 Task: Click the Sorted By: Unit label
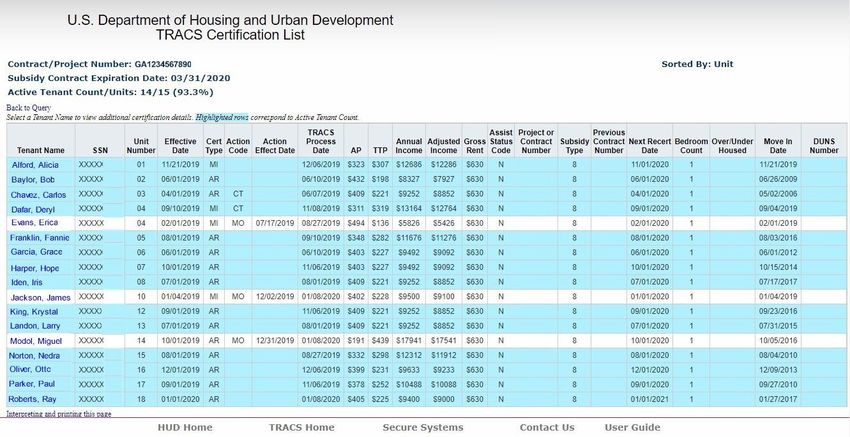click(697, 64)
